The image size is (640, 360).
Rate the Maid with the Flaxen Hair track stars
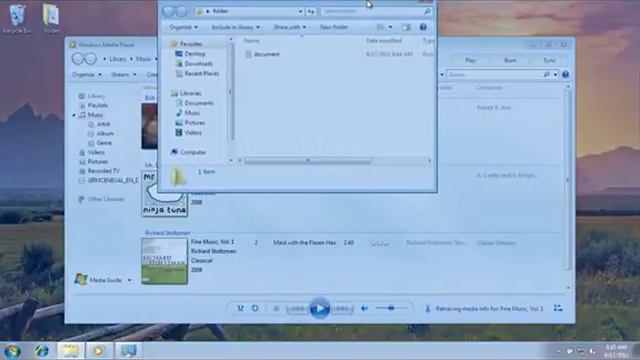(380, 243)
